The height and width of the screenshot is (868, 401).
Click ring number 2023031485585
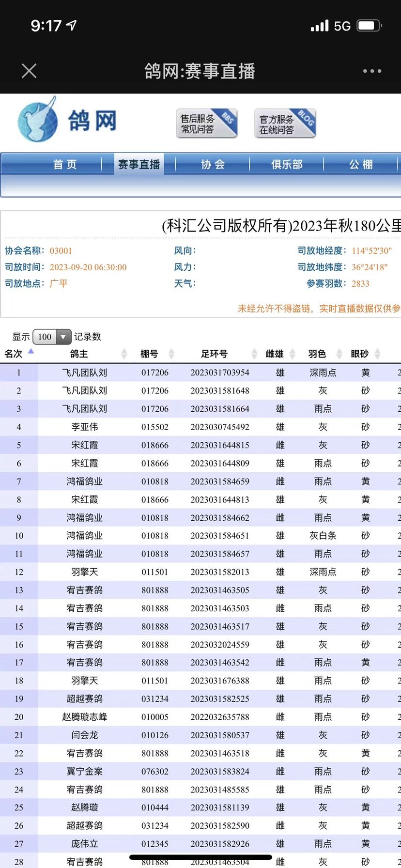(x=220, y=790)
